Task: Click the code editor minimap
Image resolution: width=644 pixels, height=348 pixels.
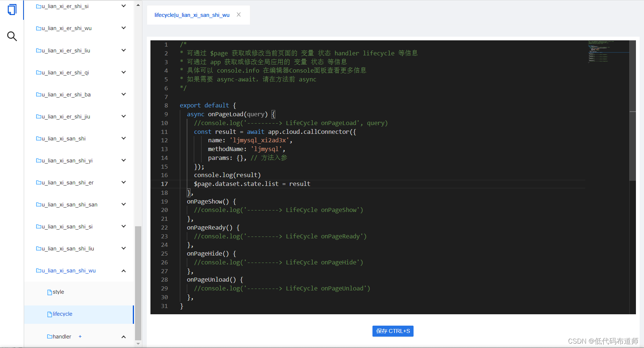Action: point(608,52)
